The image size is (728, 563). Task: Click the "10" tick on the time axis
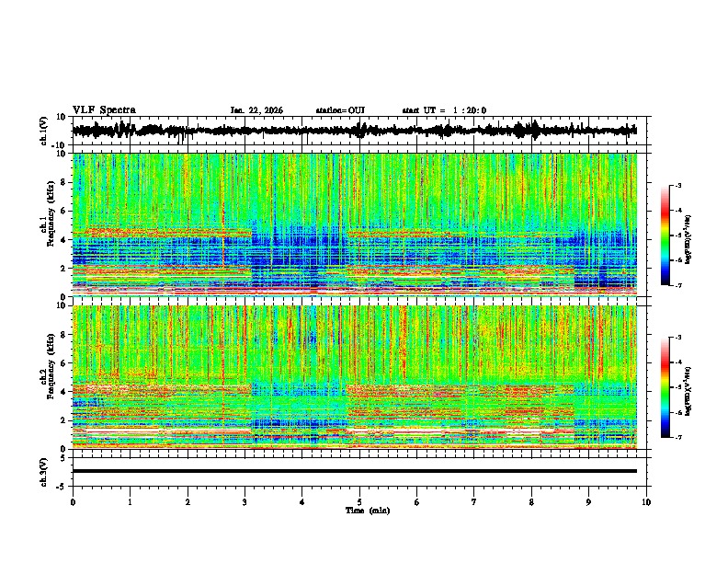pos(646,502)
